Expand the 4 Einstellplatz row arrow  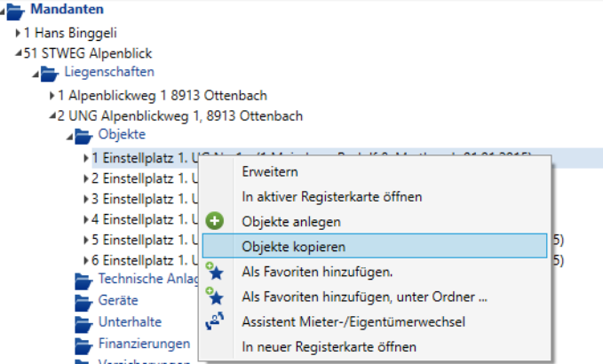tap(86, 219)
